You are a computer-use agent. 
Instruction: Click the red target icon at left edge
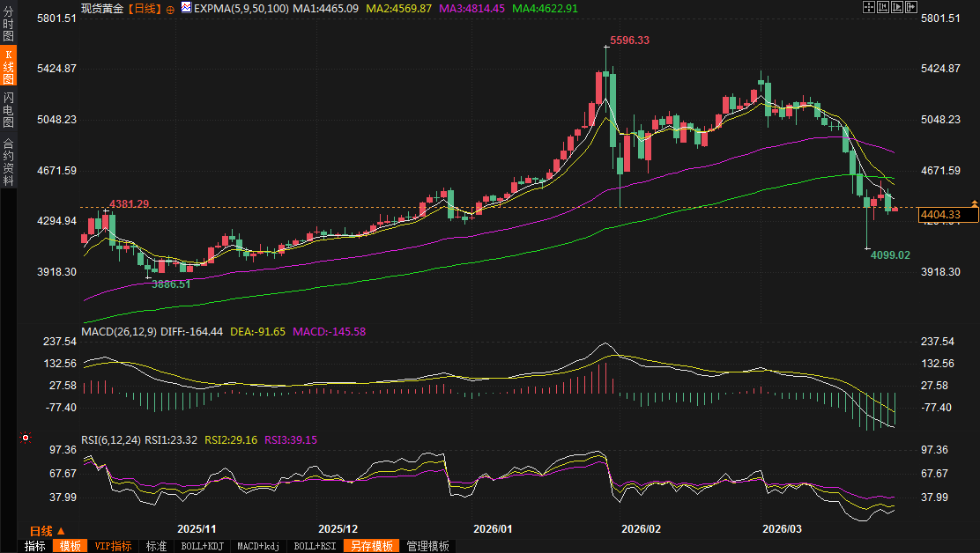click(26, 438)
